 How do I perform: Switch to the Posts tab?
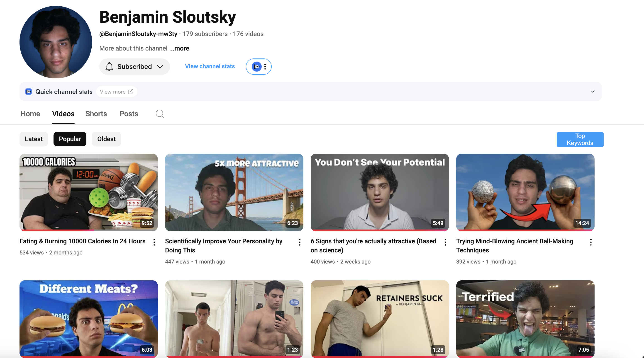(129, 114)
